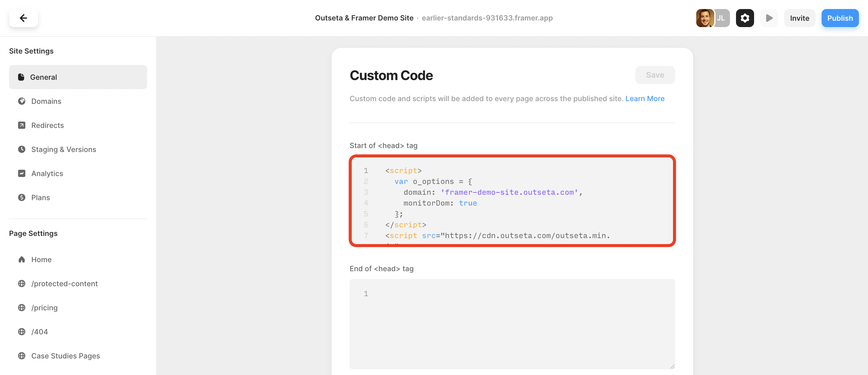The image size is (868, 375).
Task: Select the Redirects arrow icon
Action: click(x=22, y=125)
